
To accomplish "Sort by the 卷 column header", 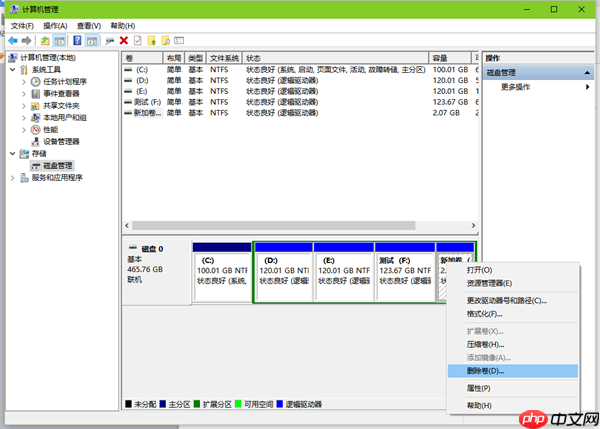I will [x=142, y=58].
